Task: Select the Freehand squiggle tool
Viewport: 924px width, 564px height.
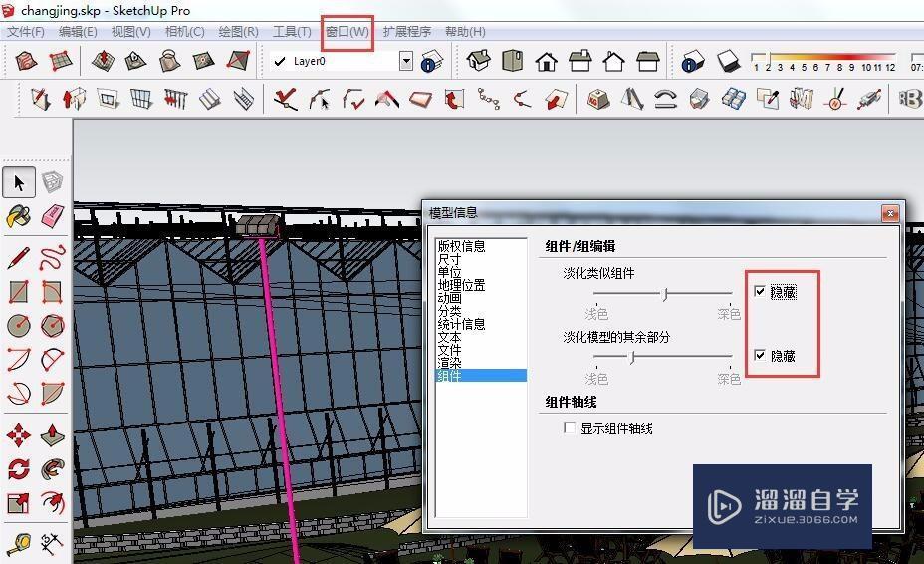Action: click(53, 258)
